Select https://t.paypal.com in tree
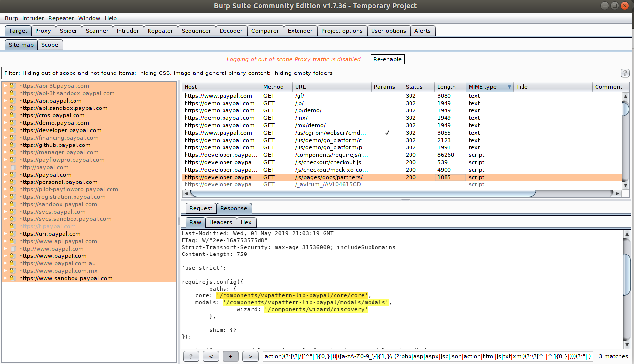The width and height of the screenshot is (634, 364). pyautogui.click(x=47, y=226)
